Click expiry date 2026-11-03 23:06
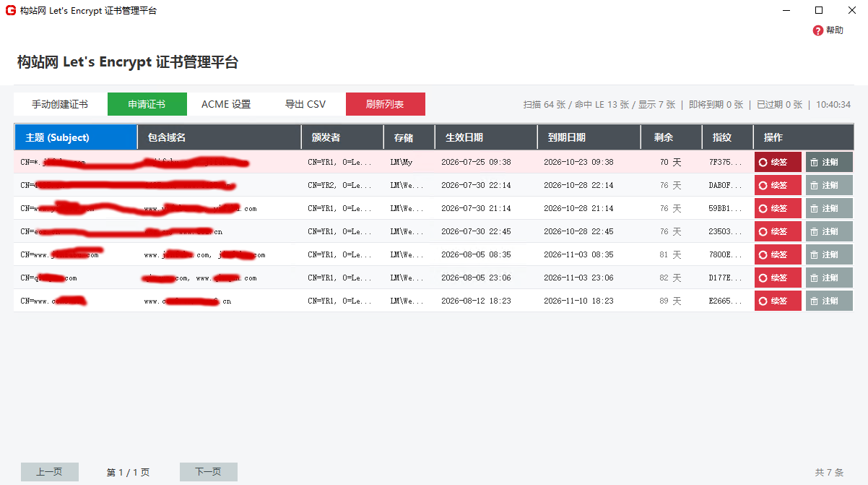The height and width of the screenshot is (485, 868). [578, 278]
